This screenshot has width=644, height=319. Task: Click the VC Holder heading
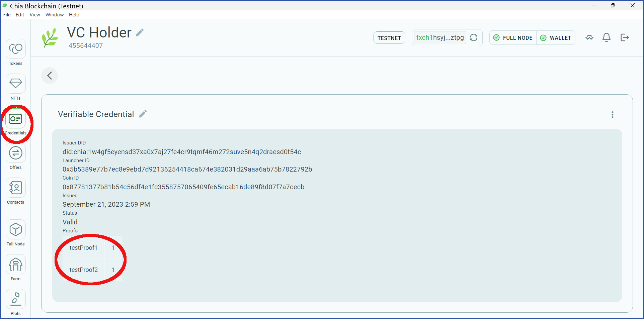(99, 32)
